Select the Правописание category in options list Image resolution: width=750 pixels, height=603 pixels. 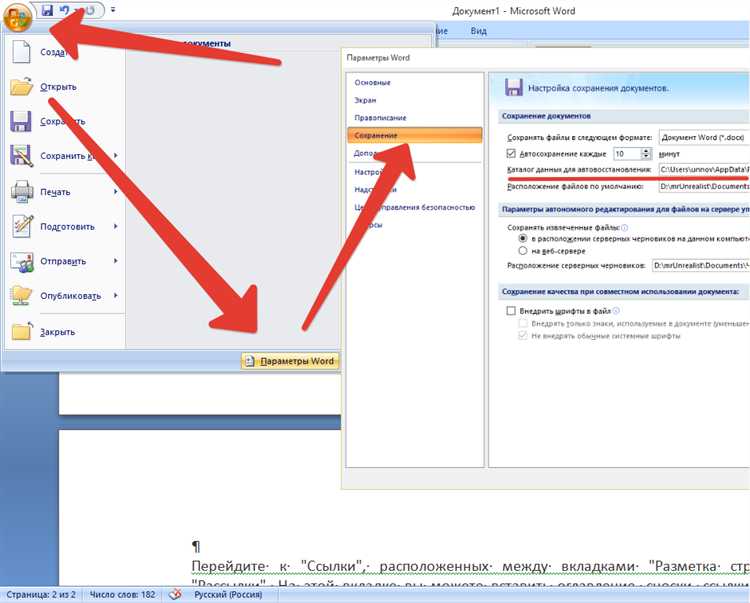[380, 118]
